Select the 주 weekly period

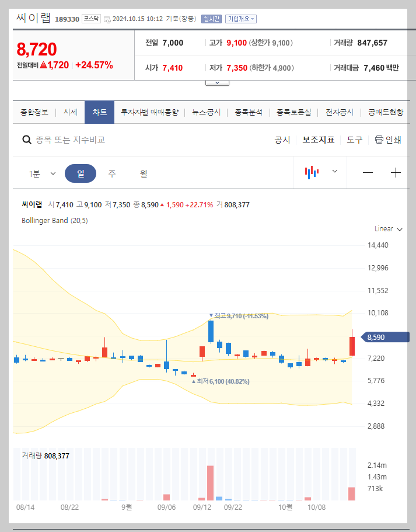pos(112,173)
